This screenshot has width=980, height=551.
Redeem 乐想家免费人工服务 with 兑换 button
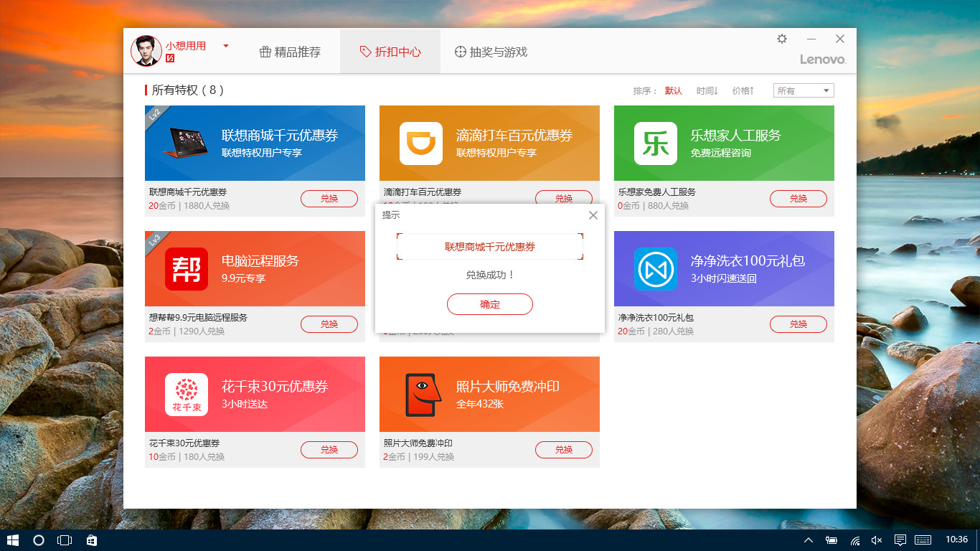pyautogui.click(x=798, y=199)
